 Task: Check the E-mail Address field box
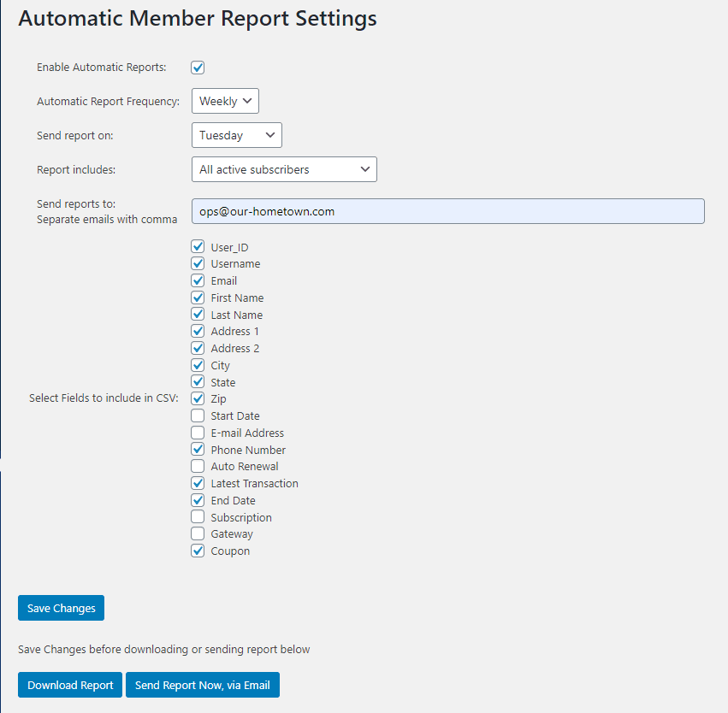pos(198,433)
